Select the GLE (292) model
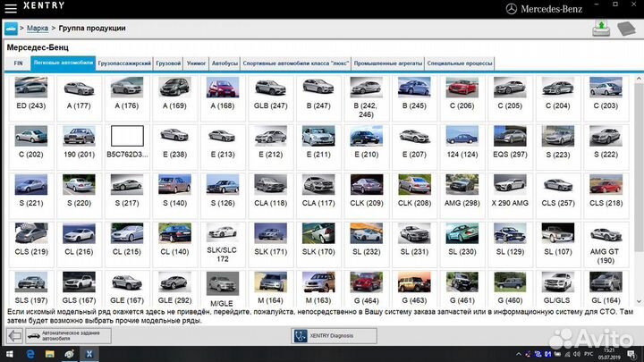This screenshot has width=644, height=362. tap(174, 289)
